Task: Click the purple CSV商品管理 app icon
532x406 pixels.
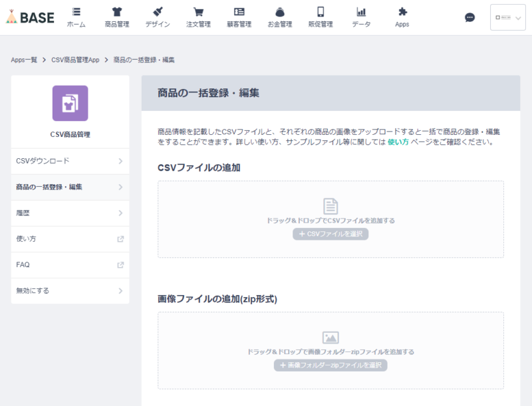Action: (70, 104)
